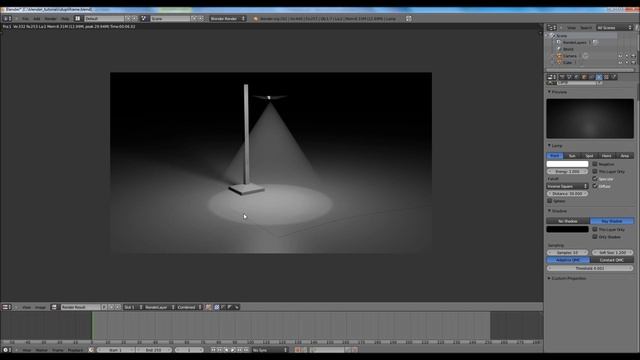This screenshot has width=640, height=360.
Task: Toggle the Specular checkbox
Action: 595,178
